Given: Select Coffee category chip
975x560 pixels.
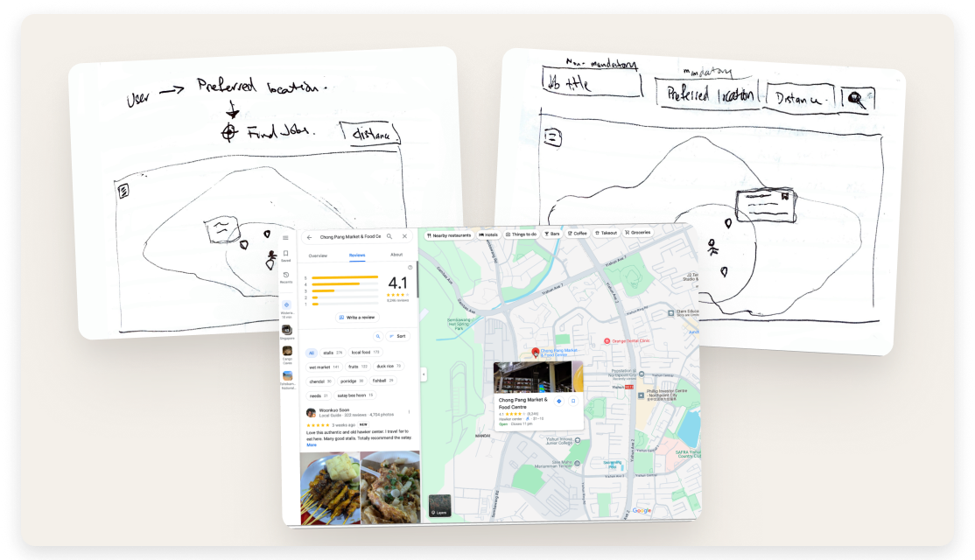Looking at the screenshot, I should 577,233.
